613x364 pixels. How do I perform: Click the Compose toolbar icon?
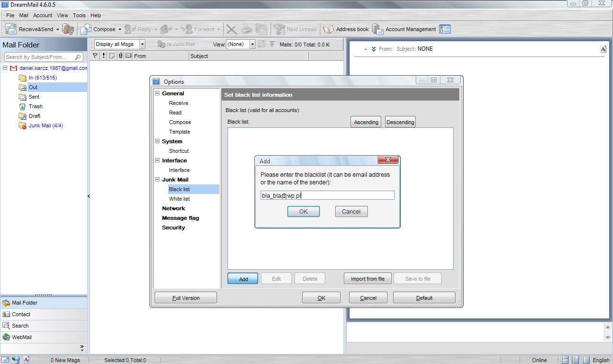click(86, 29)
